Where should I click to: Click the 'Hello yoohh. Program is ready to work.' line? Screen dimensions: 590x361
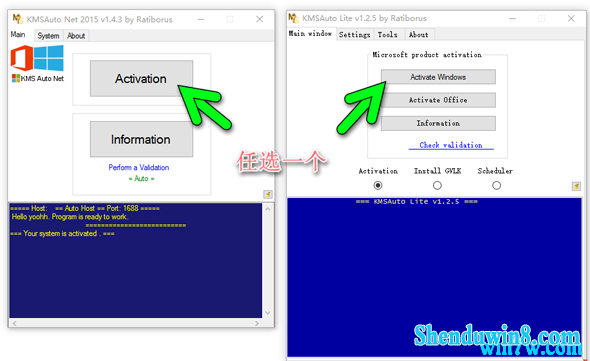coord(70,217)
